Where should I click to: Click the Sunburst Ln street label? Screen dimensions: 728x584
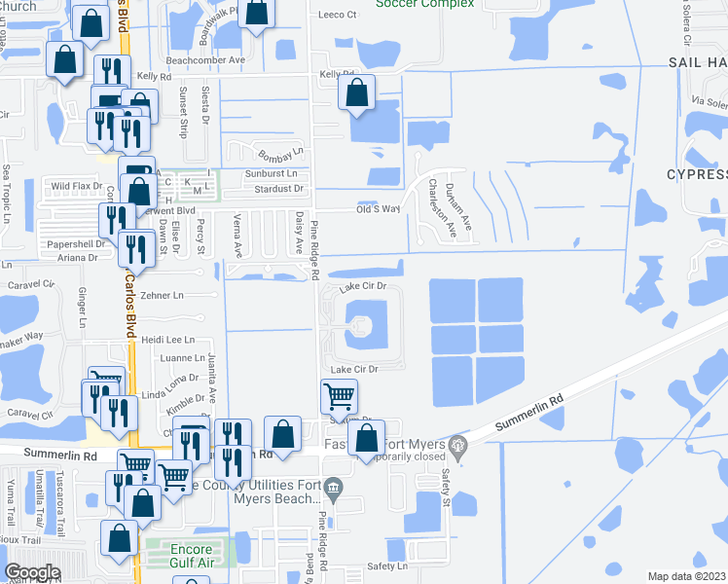pyautogui.click(x=272, y=173)
